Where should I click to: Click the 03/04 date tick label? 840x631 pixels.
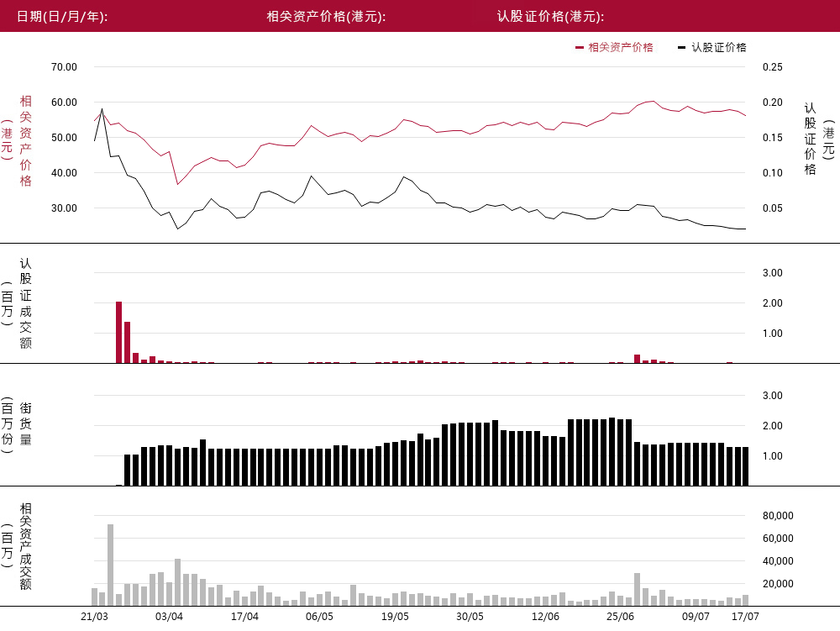pos(170,617)
